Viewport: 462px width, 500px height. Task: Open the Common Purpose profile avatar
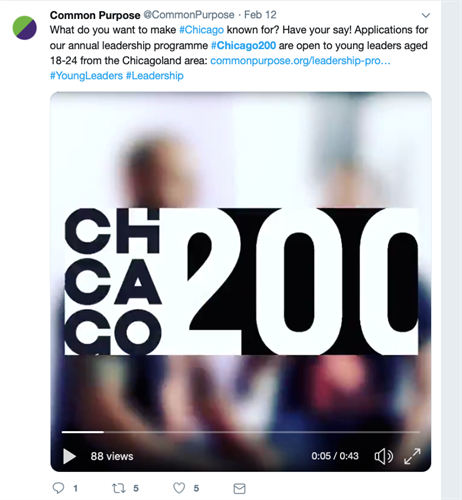click(25, 28)
